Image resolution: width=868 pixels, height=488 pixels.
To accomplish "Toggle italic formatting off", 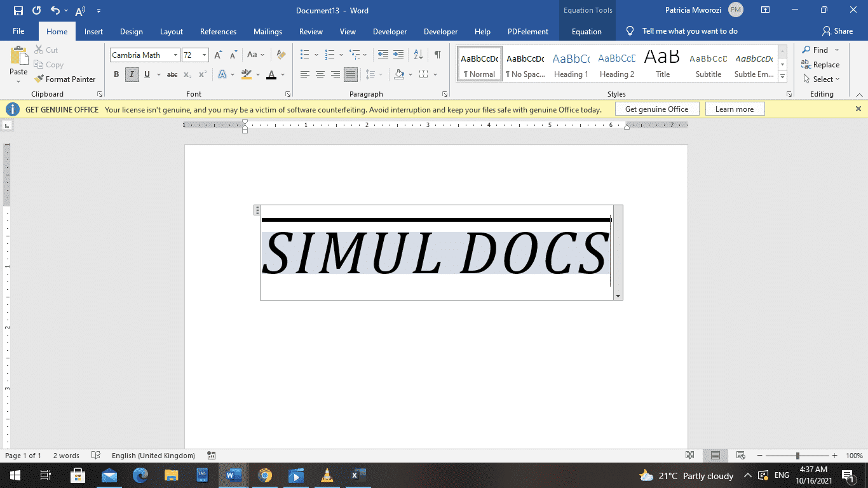I will coord(132,74).
